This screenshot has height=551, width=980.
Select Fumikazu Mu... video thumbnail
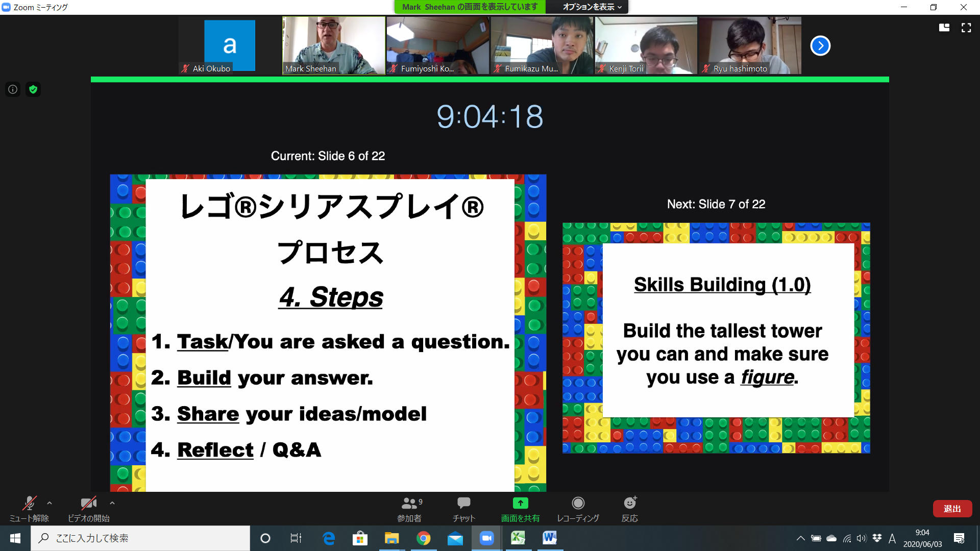click(542, 45)
